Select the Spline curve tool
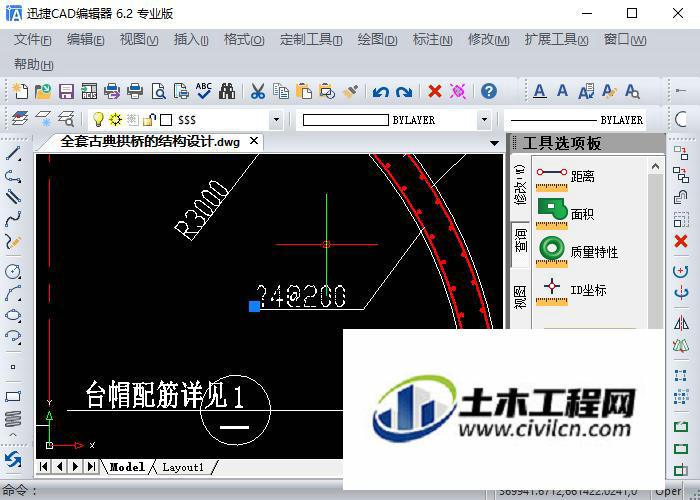 click(13, 219)
